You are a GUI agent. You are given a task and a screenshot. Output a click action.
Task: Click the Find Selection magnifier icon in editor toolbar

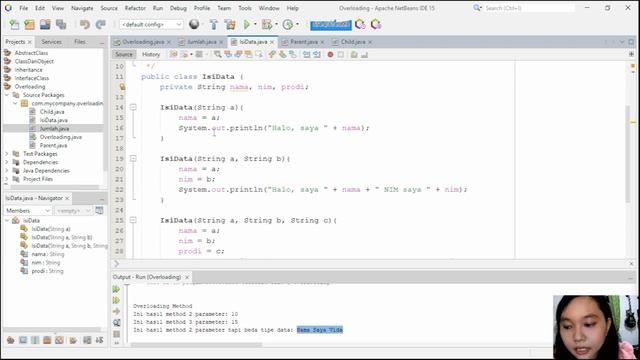[x=218, y=54]
